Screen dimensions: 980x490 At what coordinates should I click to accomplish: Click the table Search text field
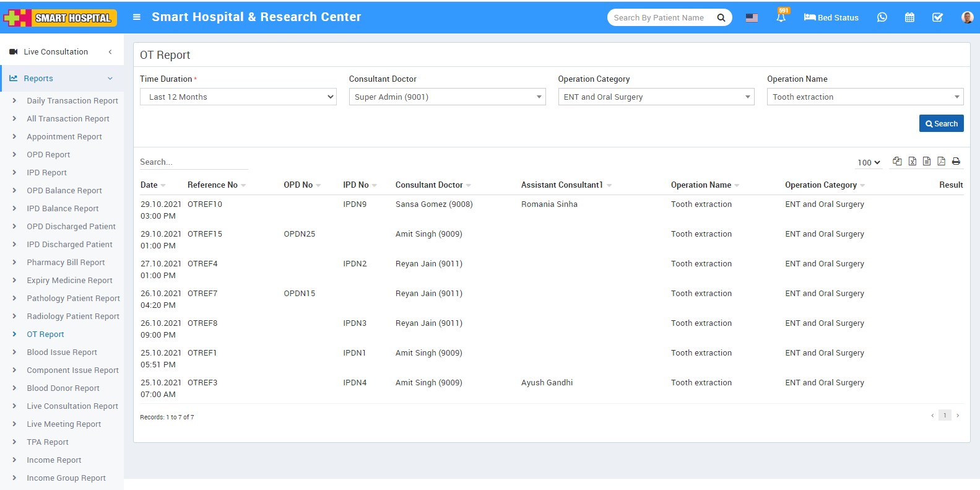click(193, 162)
